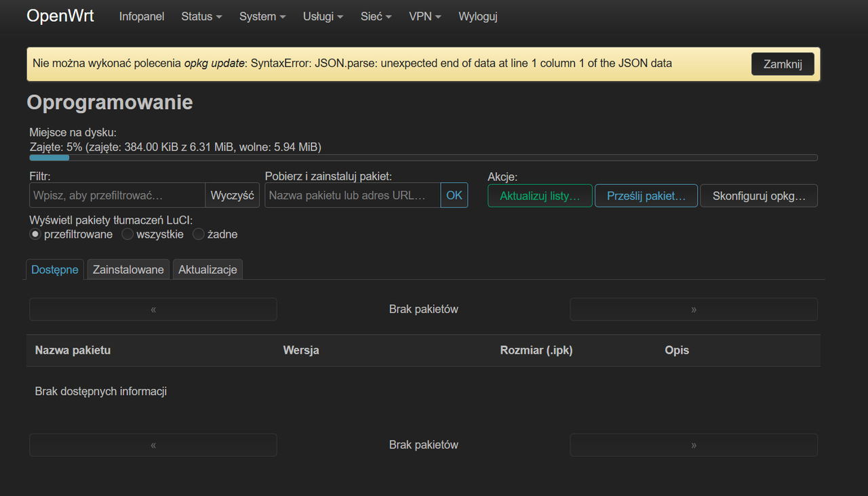Log out via Wyloguj
This screenshot has height=496, width=868.
478,16
